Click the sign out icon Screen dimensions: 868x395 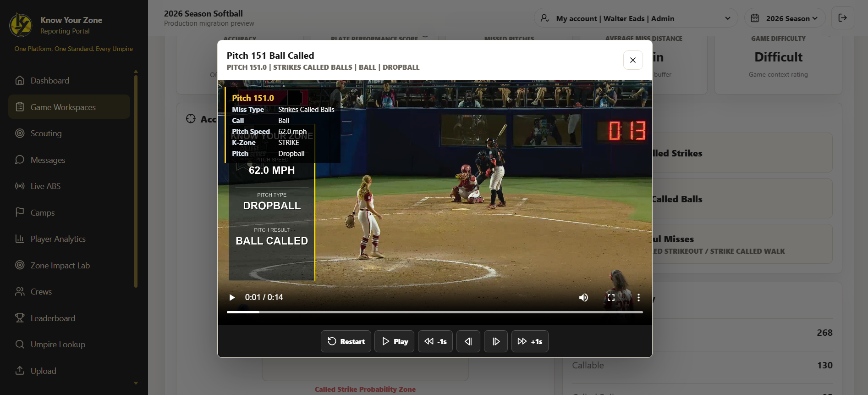842,18
